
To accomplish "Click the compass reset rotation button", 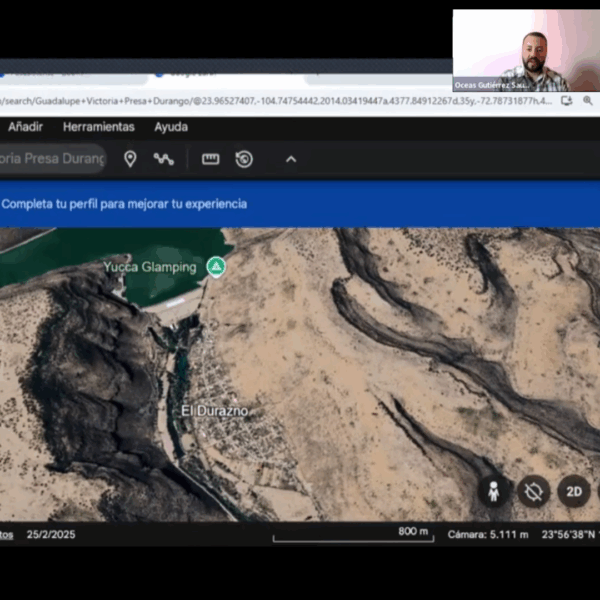I will click(533, 491).
